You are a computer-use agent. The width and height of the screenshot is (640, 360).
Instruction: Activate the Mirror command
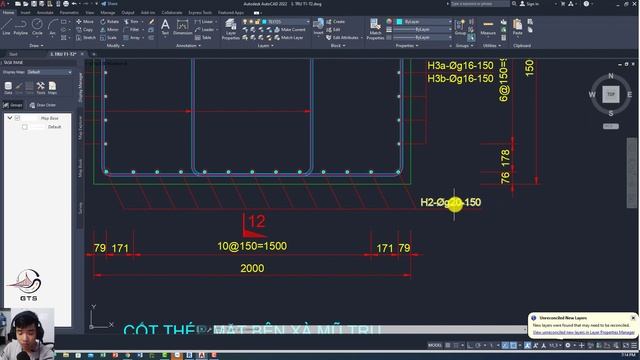(x=109, y=30)
